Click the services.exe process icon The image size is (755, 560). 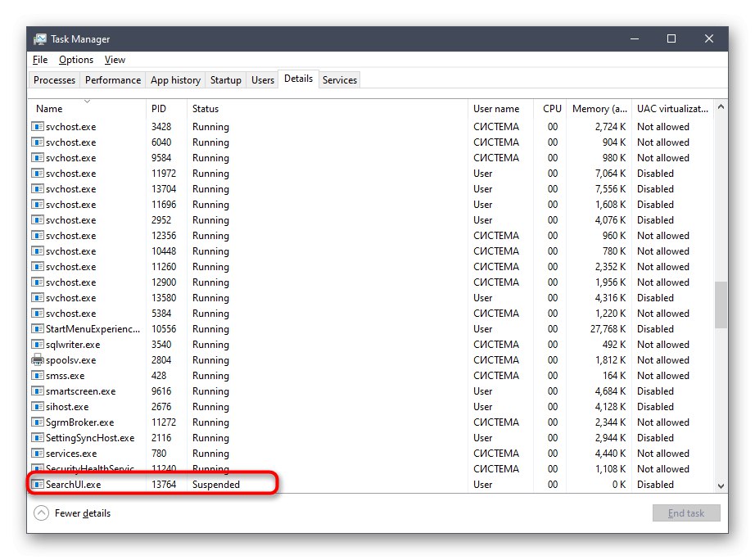point(38,453)
